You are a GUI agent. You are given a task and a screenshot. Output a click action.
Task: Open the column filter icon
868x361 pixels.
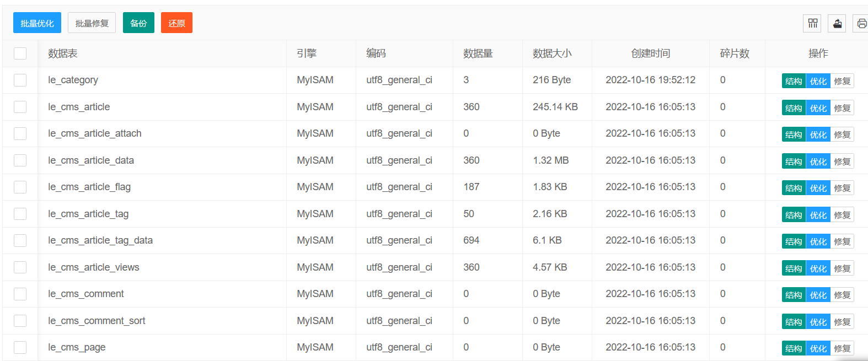coord(812,23)
